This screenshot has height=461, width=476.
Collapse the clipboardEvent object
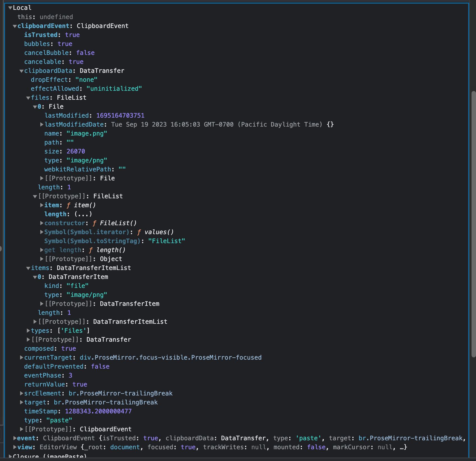coord(15,26)
